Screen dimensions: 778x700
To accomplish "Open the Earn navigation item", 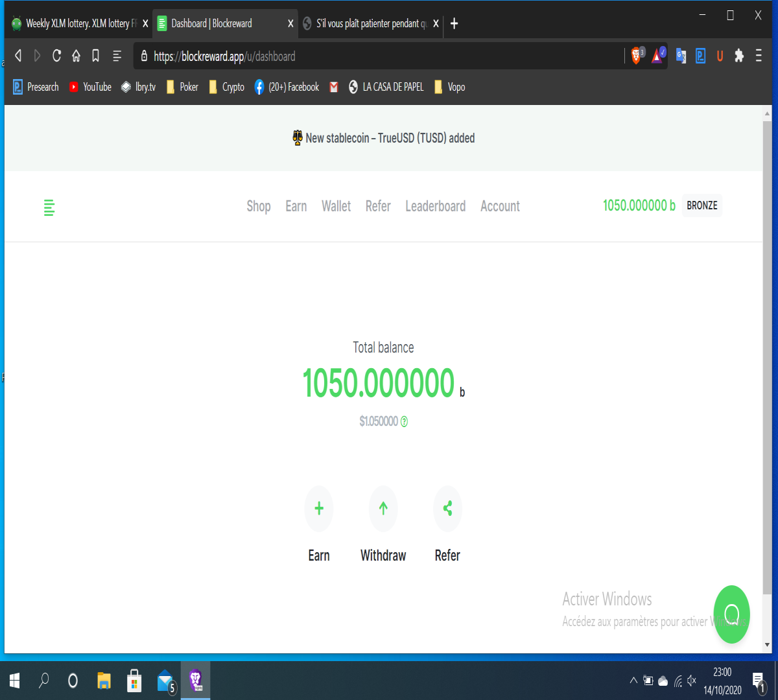I will [x=296, y=206].
